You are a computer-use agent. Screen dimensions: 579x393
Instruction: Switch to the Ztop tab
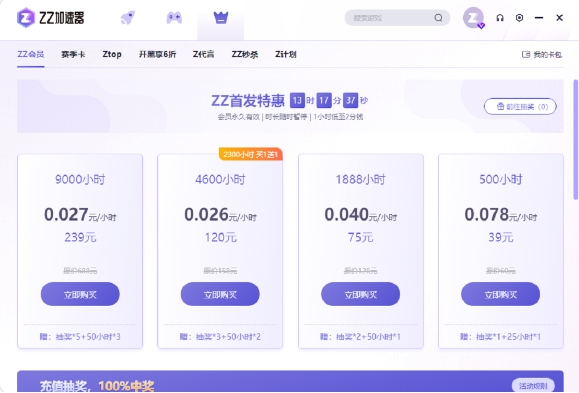pyautogui.click(x=112, y=54)
